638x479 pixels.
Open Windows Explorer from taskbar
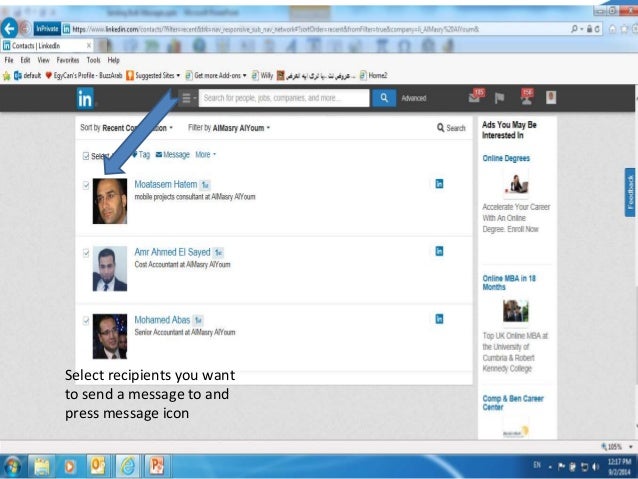(42, 466)
